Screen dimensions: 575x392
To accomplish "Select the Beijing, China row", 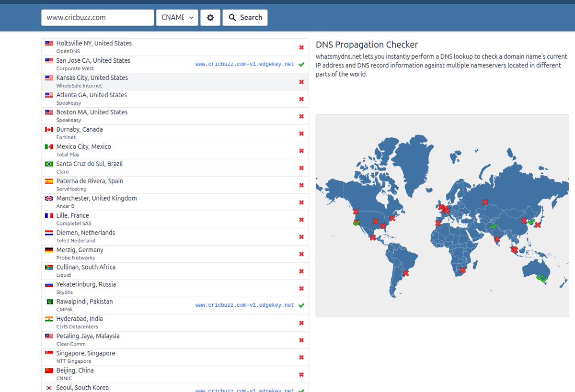I will coord(175,375).
